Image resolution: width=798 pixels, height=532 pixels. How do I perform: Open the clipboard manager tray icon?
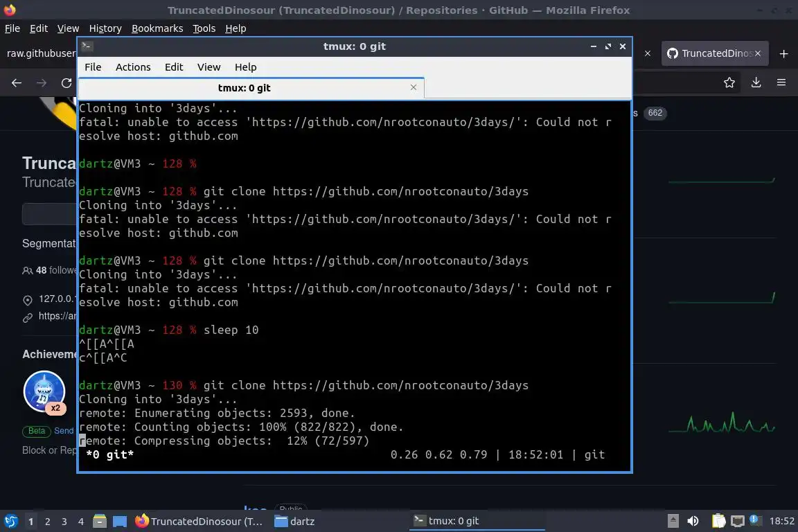click(x=718, y=521)
